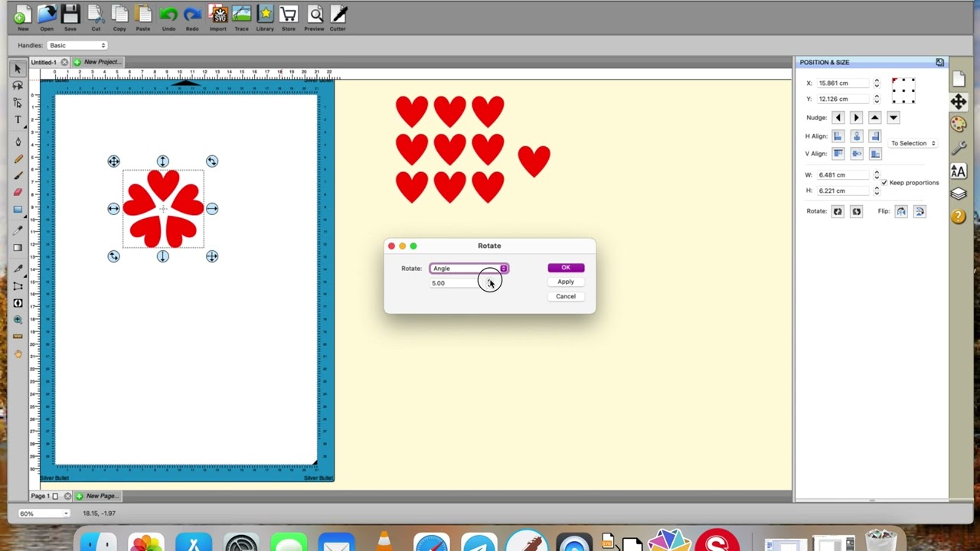The height and width of the screenshot is (551, 980).
Task: Click the X position input field
Action: click(x=844, y=83)
